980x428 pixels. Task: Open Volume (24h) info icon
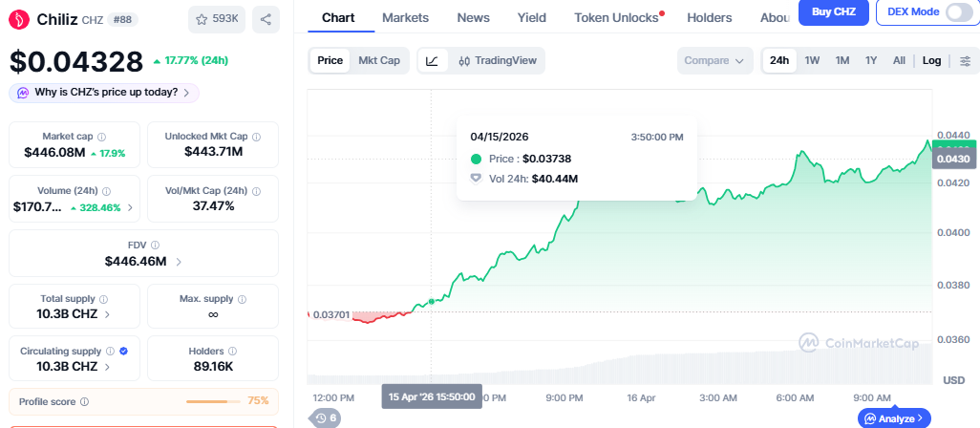click(106, 191)
